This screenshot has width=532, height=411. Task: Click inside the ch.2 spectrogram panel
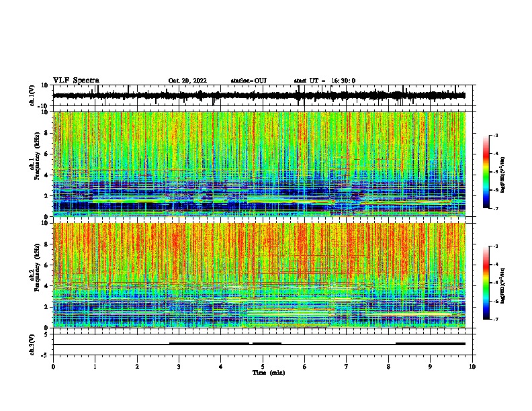(259, 275)
